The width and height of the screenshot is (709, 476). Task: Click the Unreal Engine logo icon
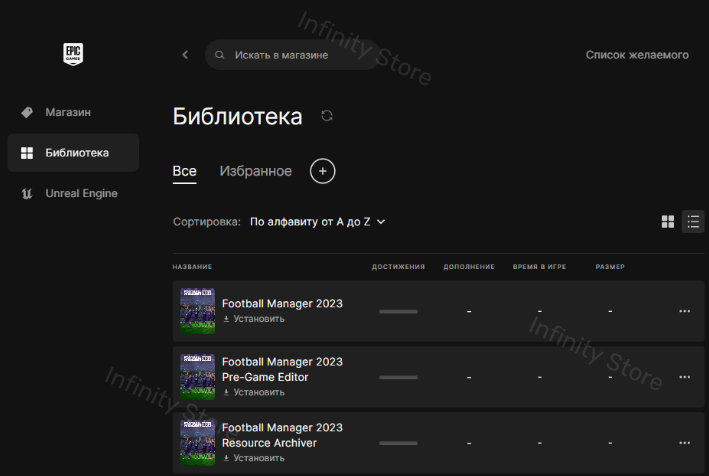pos(27,193)
